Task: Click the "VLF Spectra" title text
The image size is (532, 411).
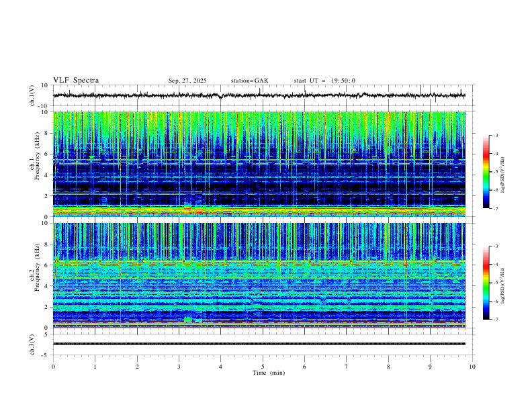Action: (76, 81)
